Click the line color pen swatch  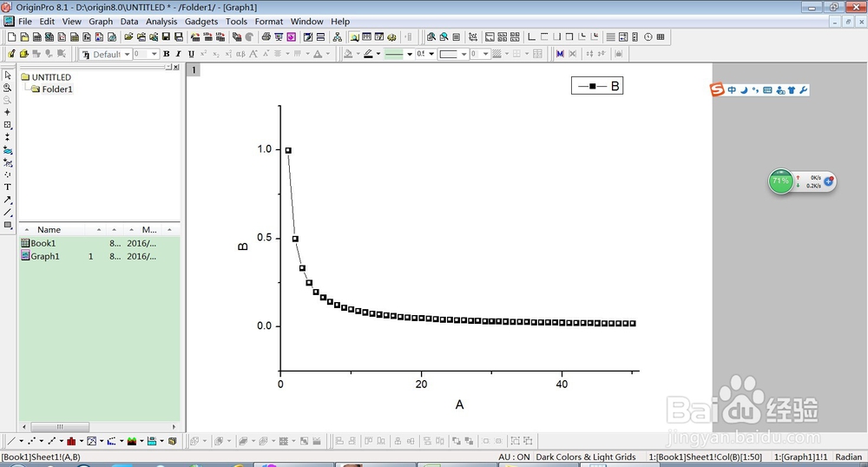click(368, 54)
